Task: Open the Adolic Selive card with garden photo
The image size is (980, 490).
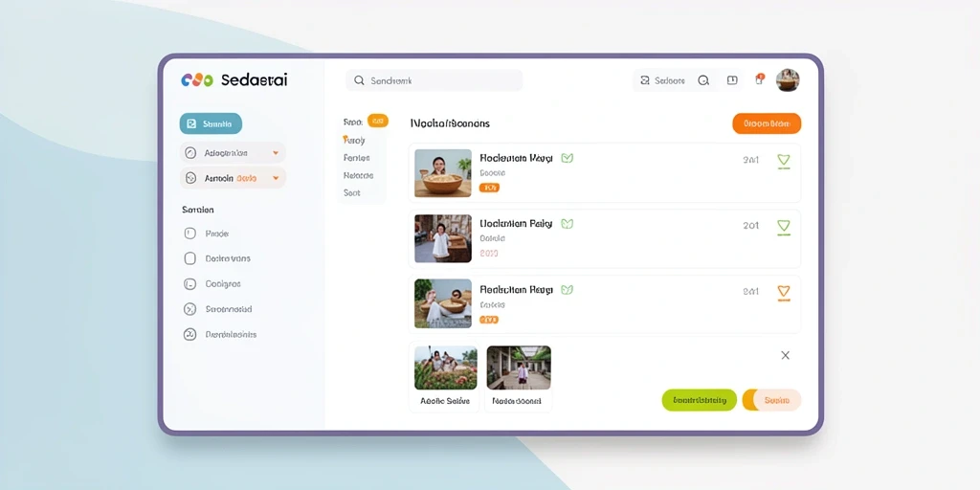Action: [445, 377]
